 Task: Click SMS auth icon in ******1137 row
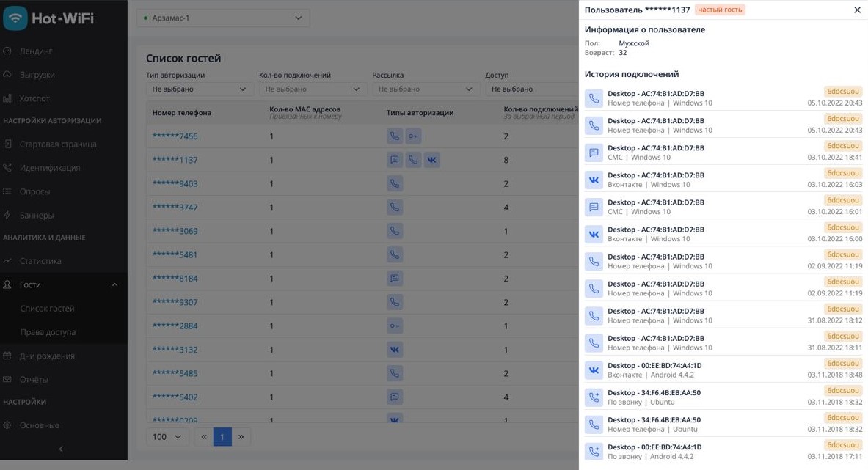[395, 160]
